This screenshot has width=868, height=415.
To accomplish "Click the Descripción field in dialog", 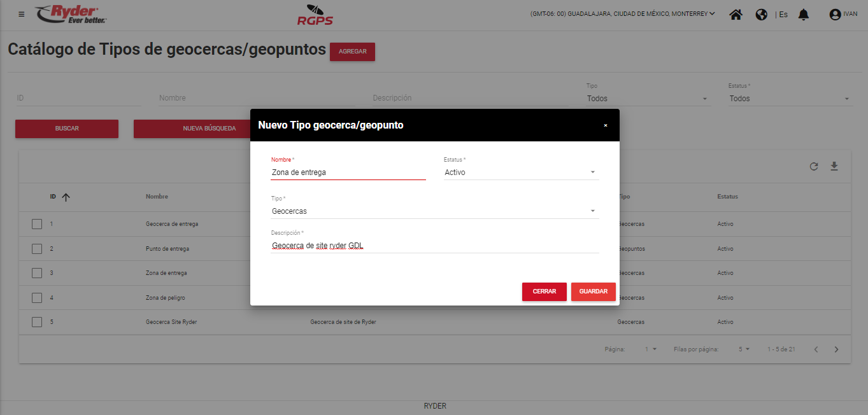I will (434, 246).
